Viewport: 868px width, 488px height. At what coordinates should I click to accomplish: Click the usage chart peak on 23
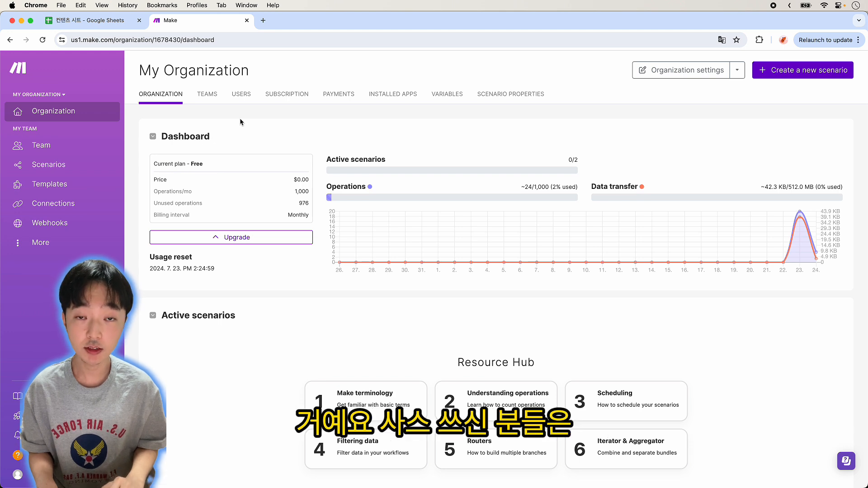(x=800, y=211)
